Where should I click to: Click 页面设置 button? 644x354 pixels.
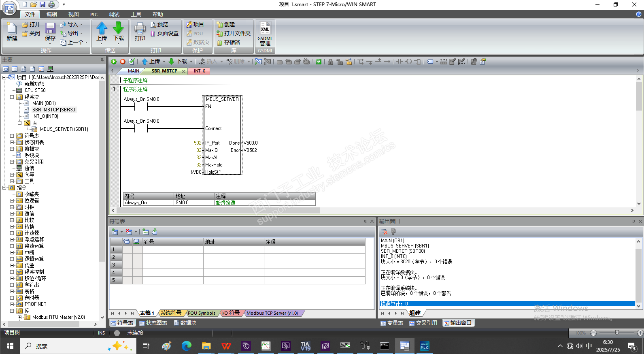click(164, 33)
